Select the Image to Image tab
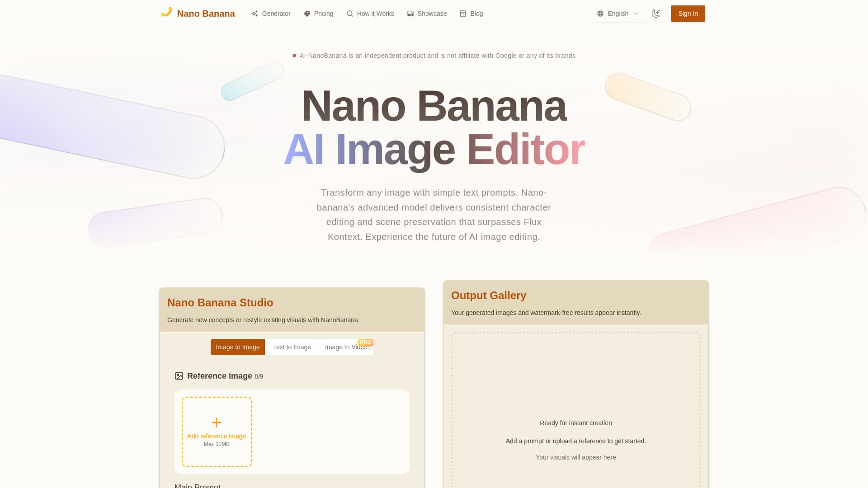This screenshot has width=868, height=488. pyautogui.click(x=237, y=347)
